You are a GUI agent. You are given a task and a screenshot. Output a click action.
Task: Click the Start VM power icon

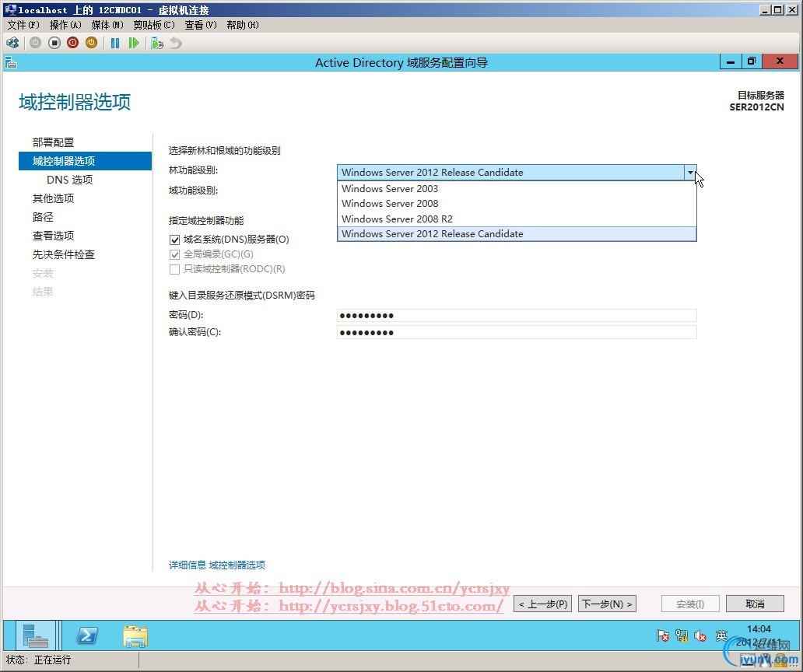tap(35, 43)
